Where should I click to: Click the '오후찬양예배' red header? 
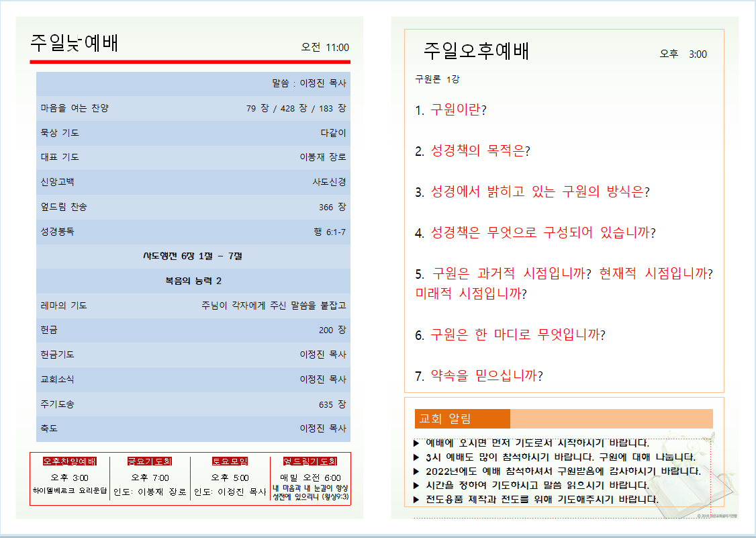70,461
